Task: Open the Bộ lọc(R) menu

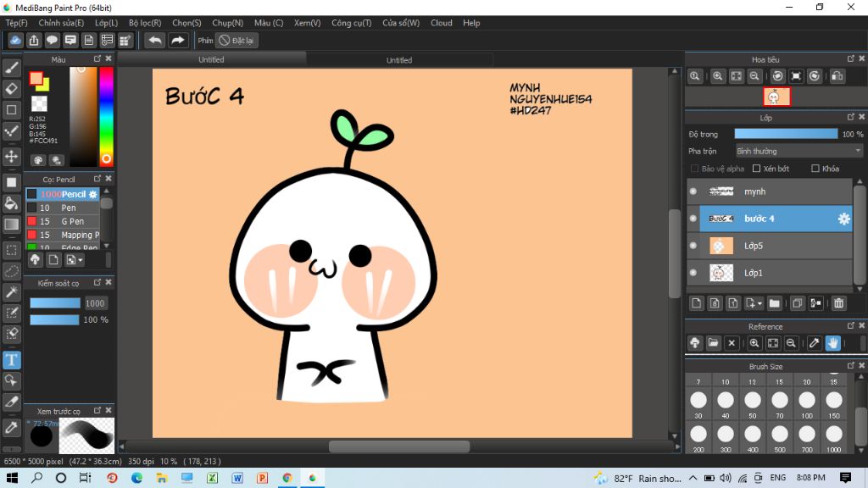Action: (x=145, y=23)
